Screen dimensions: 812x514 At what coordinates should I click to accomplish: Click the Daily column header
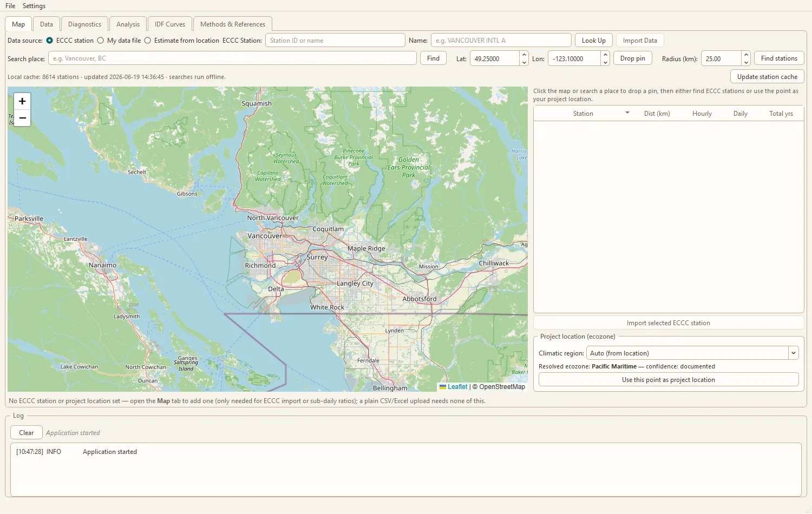pyautogui.click(x=741, y=114)
